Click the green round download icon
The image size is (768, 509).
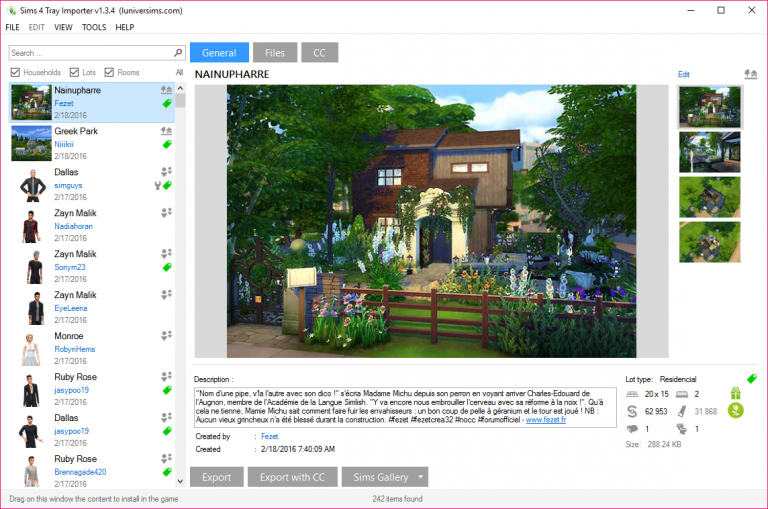(736, 411)
